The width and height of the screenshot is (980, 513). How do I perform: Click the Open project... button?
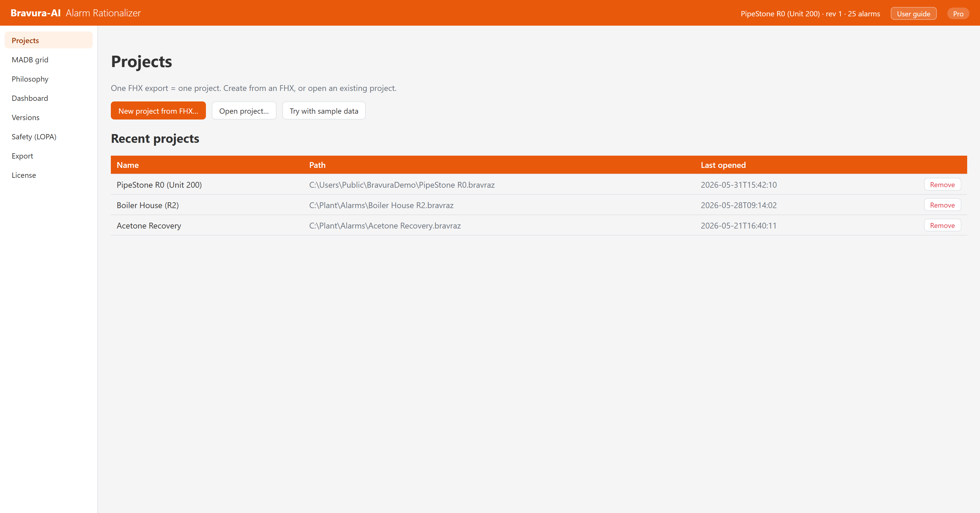[x=244, y=111]
